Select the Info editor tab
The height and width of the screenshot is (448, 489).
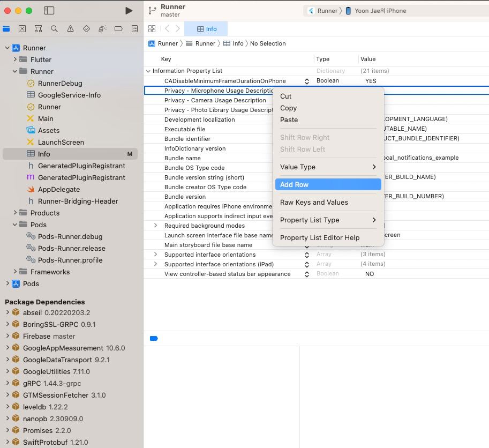pyautogui.click(x=206, y=29)
